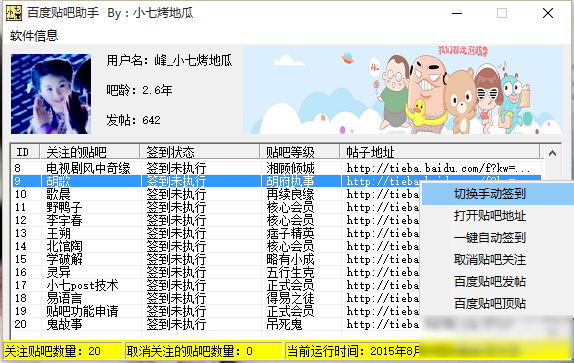
Task: Click the 五行生克 level cell
Action: [290, 272]
